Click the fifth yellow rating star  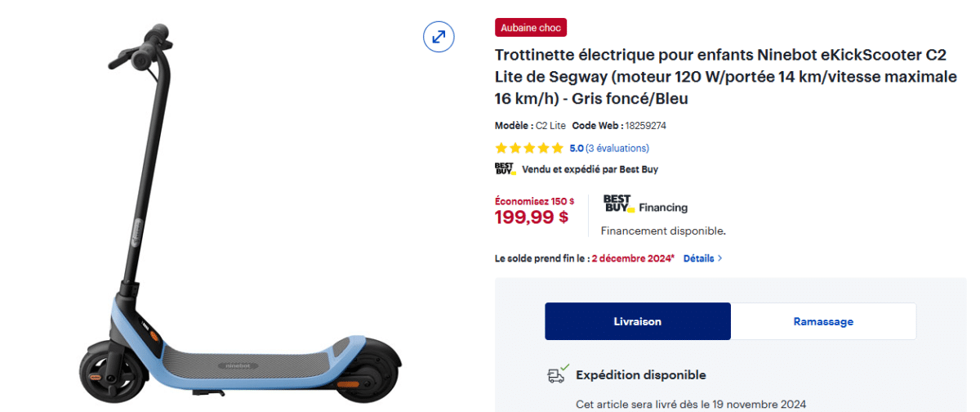[557, 148]
